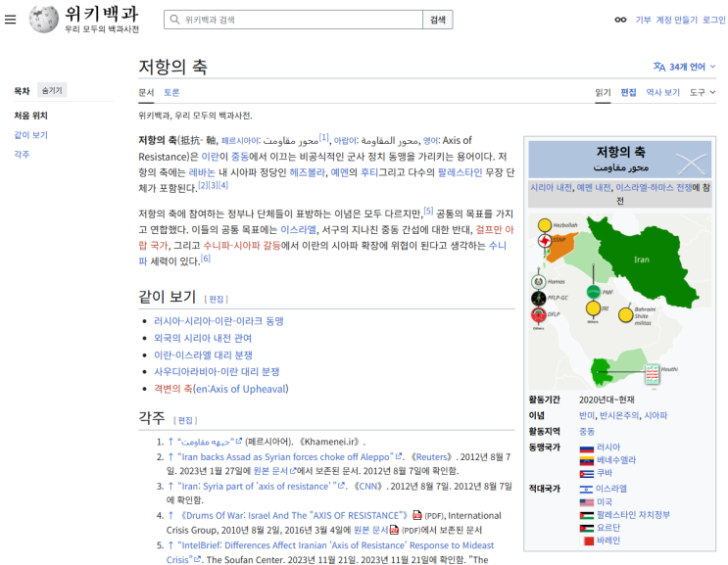Select the 편집 tab

coord(629,92)
